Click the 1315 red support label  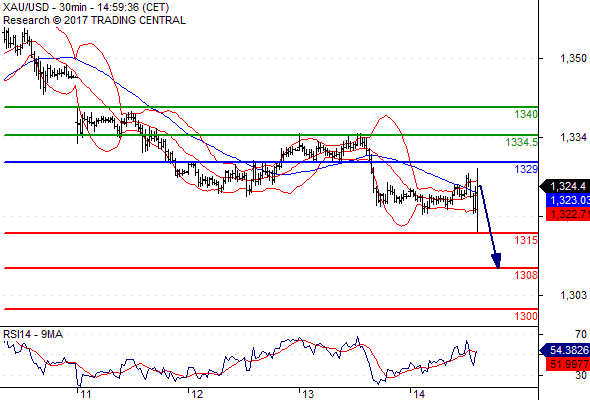(x=526, y=240)
